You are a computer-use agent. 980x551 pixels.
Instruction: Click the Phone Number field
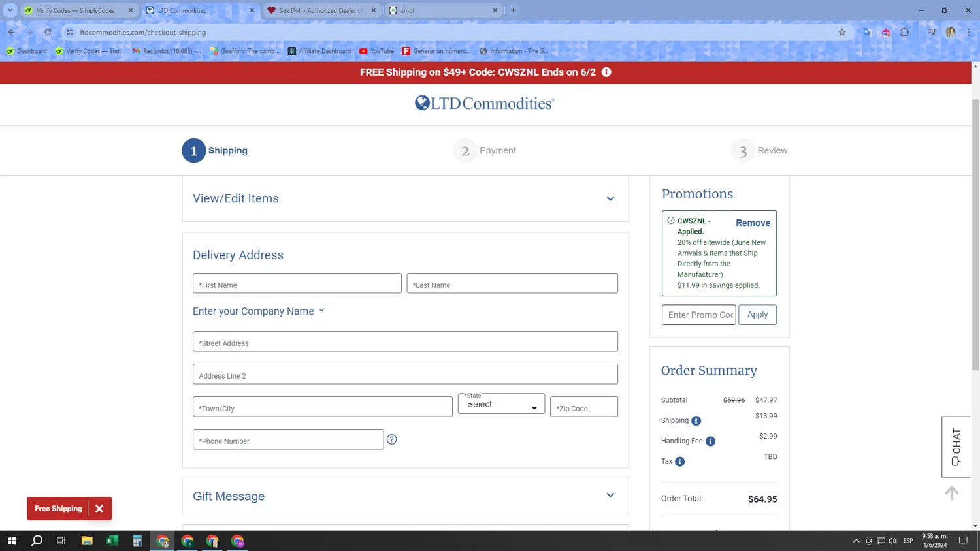(x=288, y=439)
